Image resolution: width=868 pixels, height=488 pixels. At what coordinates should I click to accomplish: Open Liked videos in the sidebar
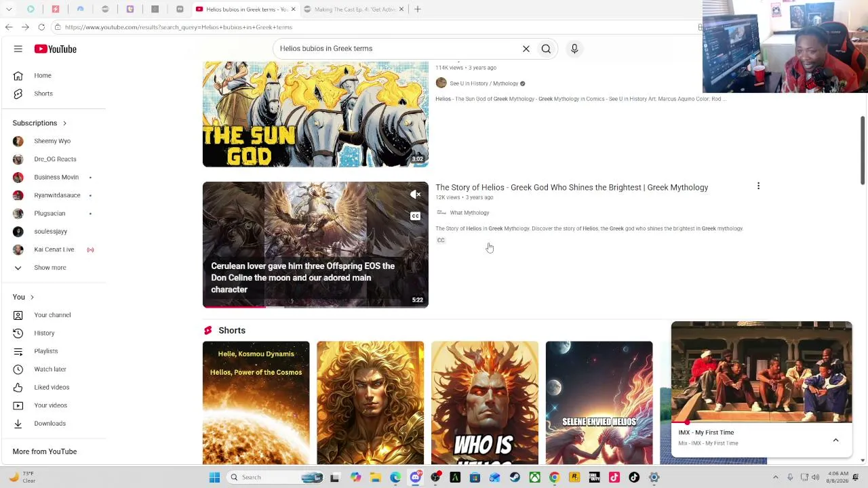53,387
